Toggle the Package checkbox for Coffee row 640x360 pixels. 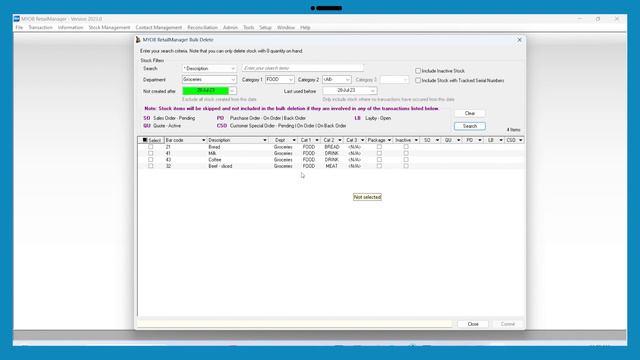click(x=379, y=160)
